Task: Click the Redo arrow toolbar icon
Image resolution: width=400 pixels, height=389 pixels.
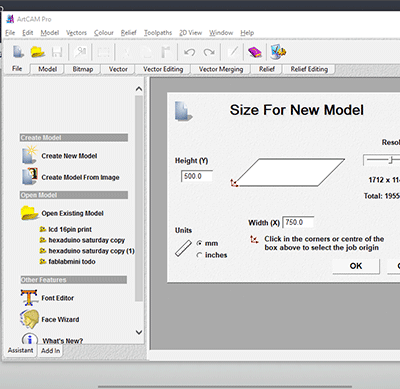Action: pos(209,52)
